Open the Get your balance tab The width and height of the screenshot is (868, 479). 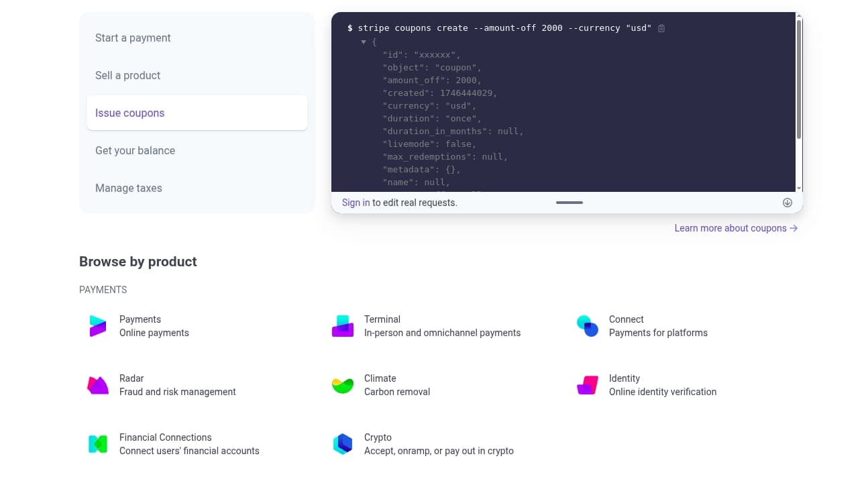135,151
